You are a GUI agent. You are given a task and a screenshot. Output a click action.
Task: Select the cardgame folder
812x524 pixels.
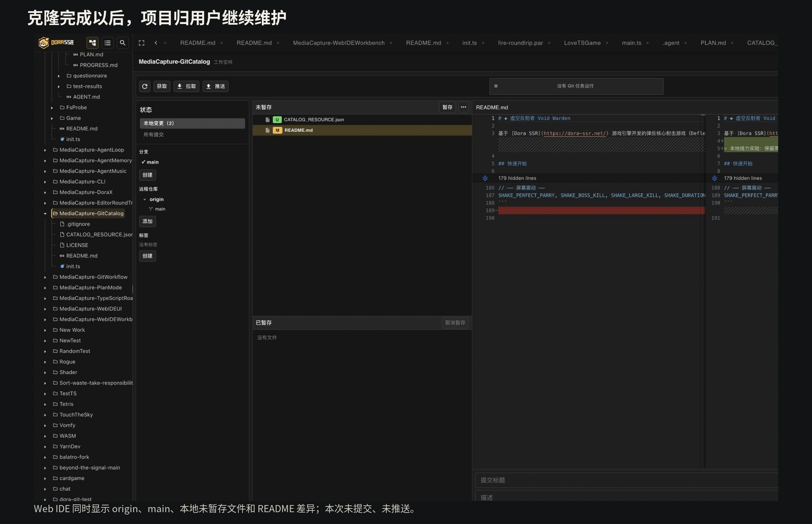pyautogui.click(x=68, y=478)
